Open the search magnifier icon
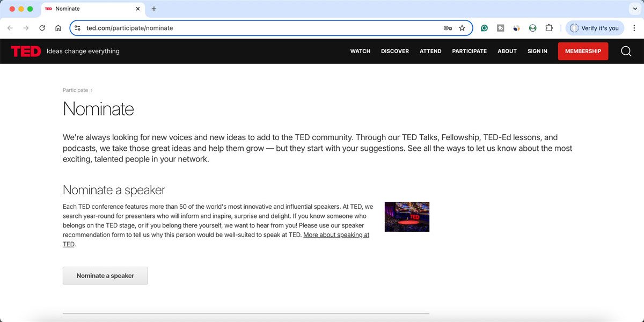Image resolution: width=644 pixels, height=322 pixels. point(626,51)
